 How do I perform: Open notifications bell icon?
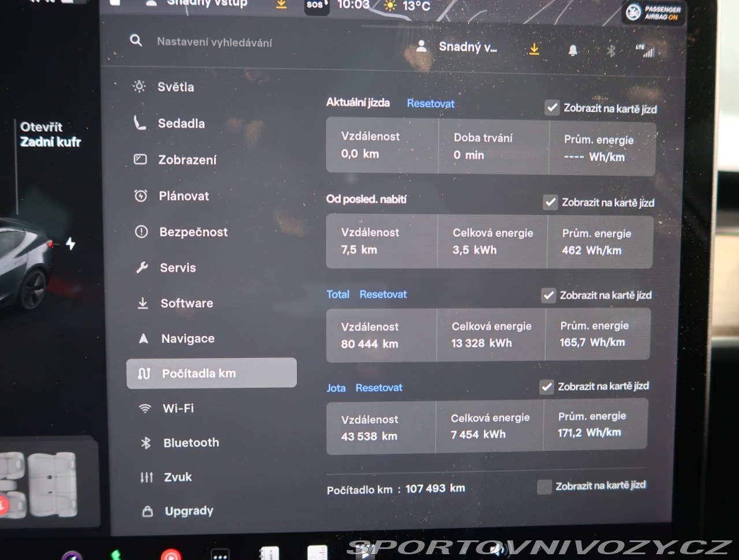coord(573,50)
